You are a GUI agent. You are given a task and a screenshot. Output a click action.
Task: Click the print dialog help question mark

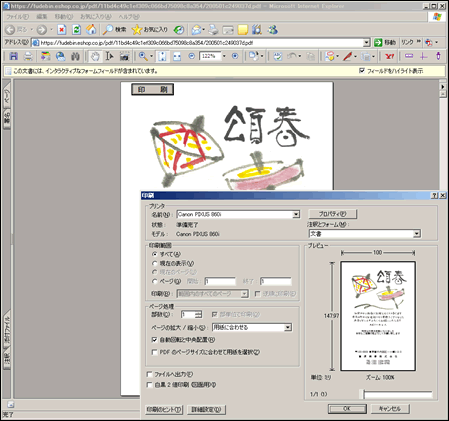[x=434, y=195]
